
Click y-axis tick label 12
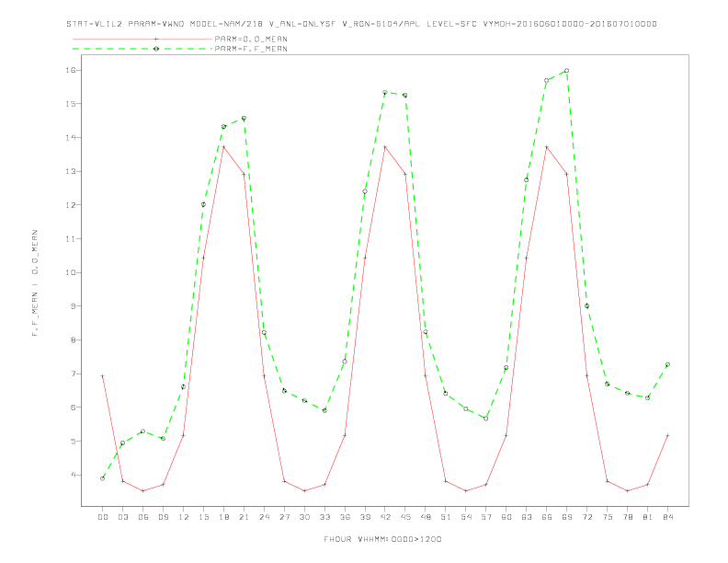(71, 205)
